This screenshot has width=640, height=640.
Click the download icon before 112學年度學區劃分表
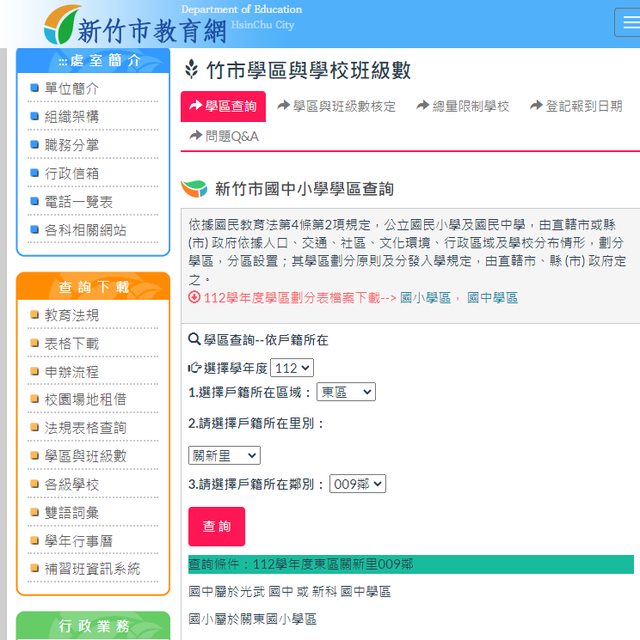coord(194,298)
